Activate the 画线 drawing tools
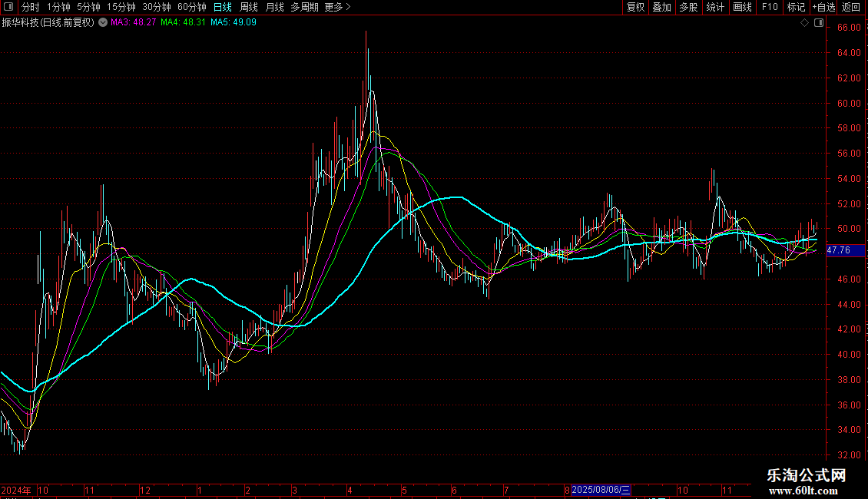 tap(742, 7)
